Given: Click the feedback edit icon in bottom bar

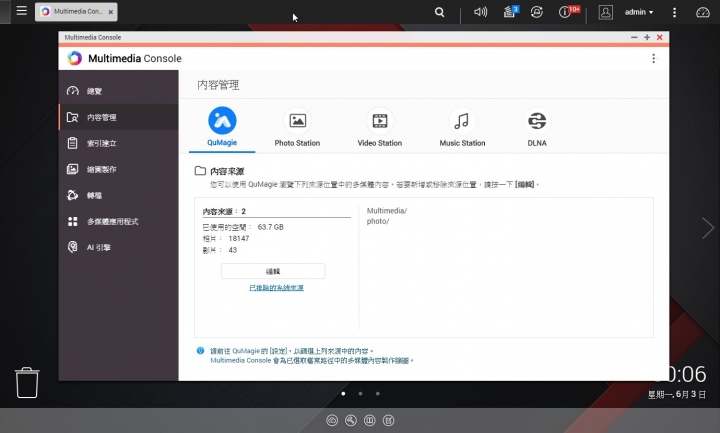Looking at the screenshot, I should (x=388, y=420).
